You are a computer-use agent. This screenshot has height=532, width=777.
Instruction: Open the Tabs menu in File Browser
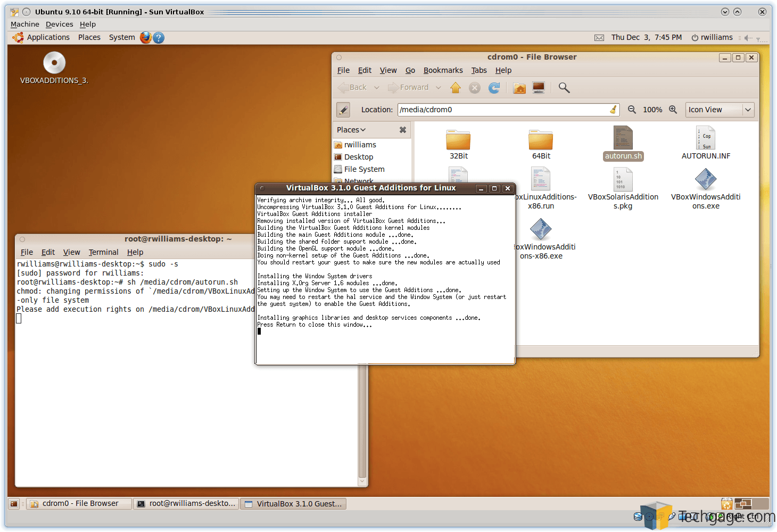click(x=479, y=70)
